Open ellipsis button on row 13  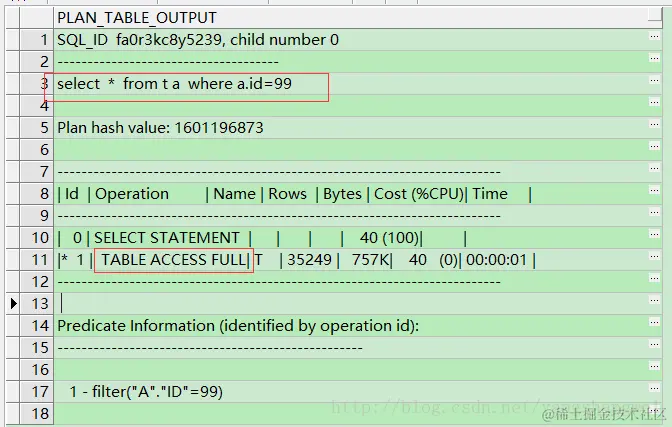tap(654, 301)
